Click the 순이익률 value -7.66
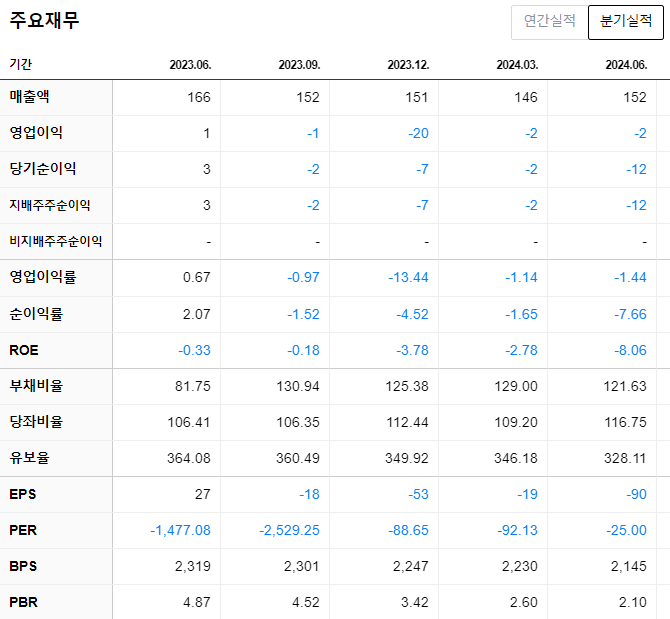670x619 pixels. pyautogui.click(x=630, y=314)
